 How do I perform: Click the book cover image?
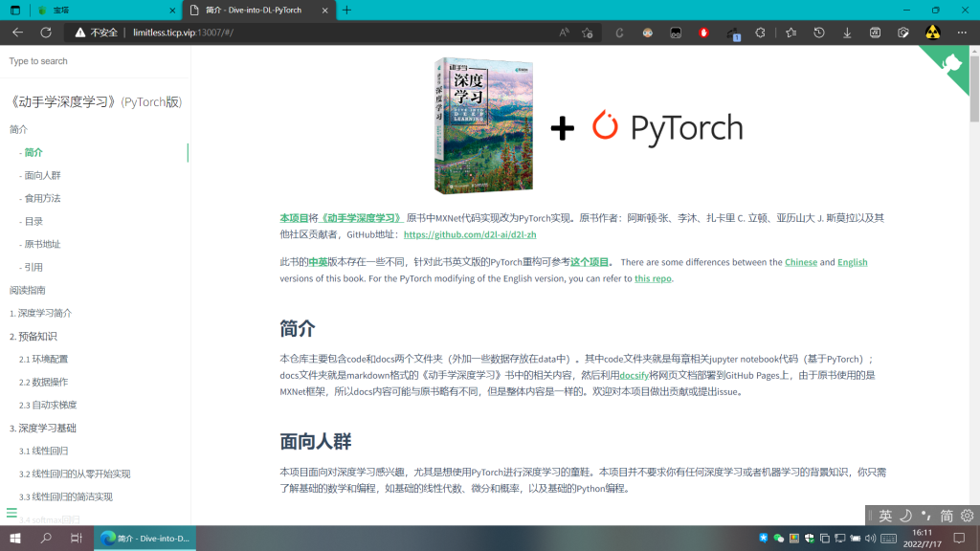coord(483,125)
